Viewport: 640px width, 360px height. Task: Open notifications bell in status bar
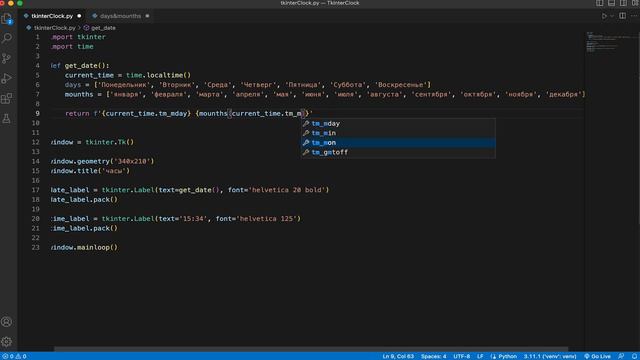634,356
